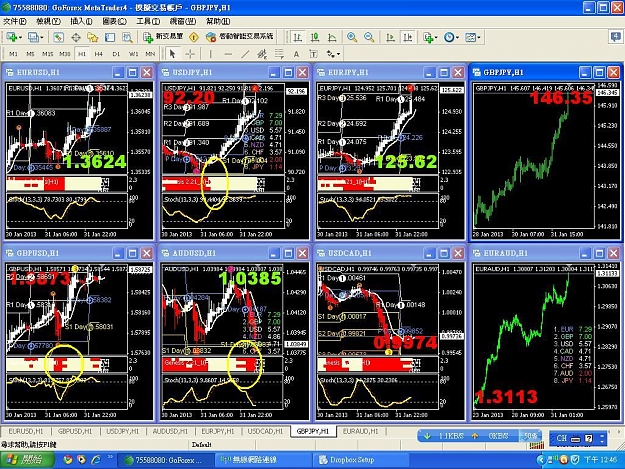The width and height of the screenshot is (625, 469).
Task: Click the chat notification icon at top right
Action: 616,37
